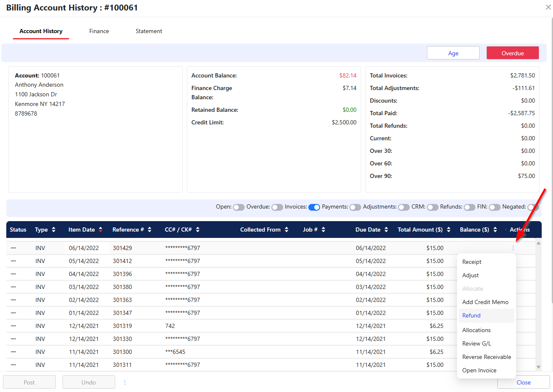This screenshot has height=392, width=553.
Task: Select item date 06/14/2022 cell
Action: [84, 248]
